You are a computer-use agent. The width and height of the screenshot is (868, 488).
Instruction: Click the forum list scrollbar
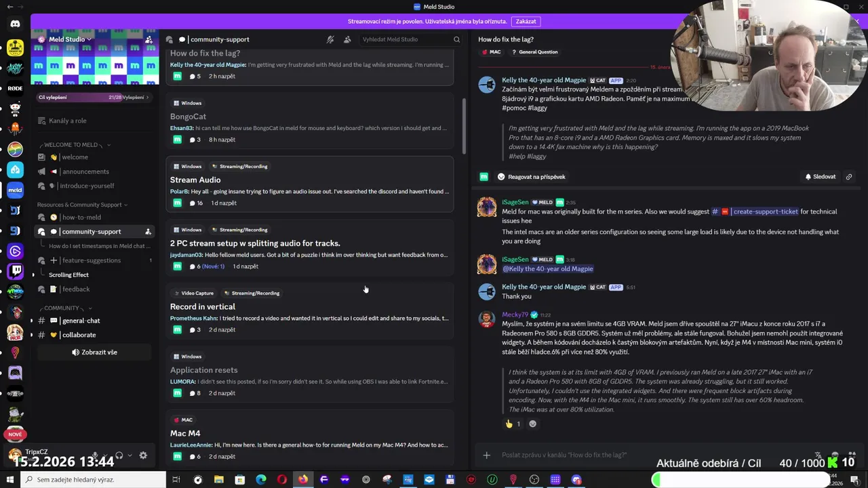click(465, 126)
